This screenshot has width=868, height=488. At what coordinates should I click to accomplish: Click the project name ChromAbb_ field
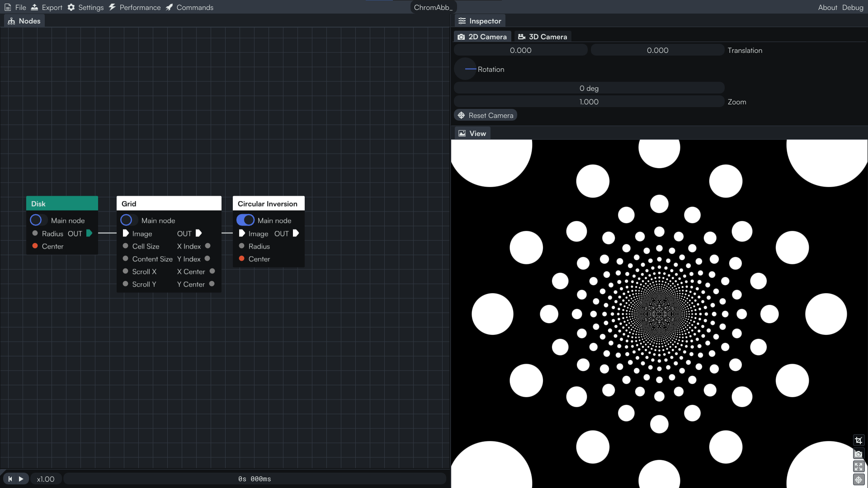[433, 7]
